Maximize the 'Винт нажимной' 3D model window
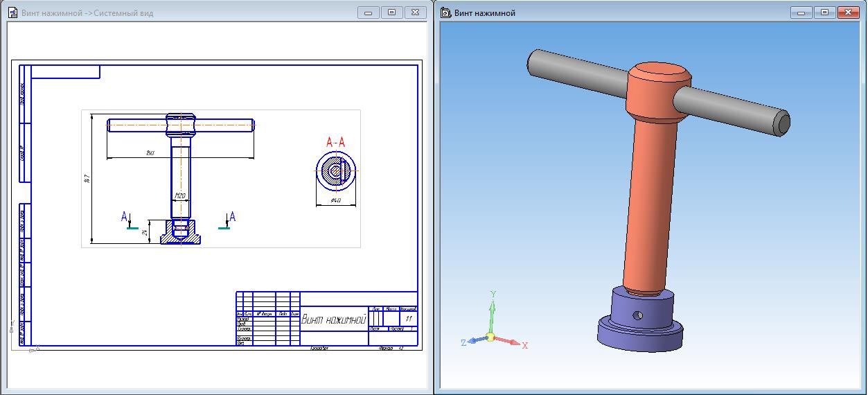 [825, 12]
